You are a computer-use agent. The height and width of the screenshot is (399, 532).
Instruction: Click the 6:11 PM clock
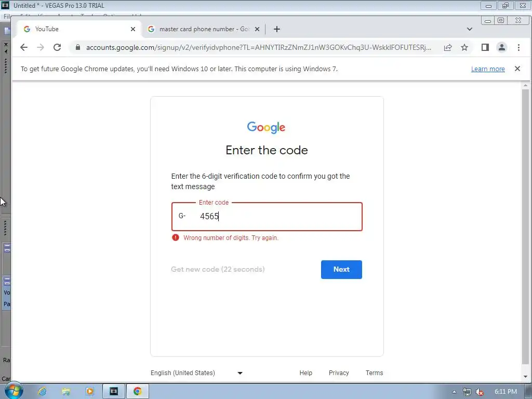(x=506, y=392)
